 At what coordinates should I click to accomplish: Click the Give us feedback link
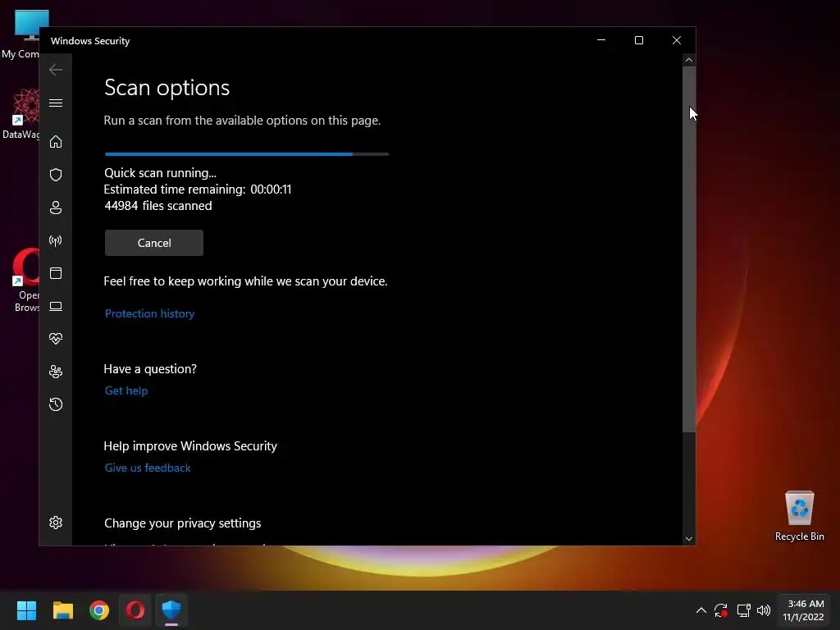click(148, 468)
